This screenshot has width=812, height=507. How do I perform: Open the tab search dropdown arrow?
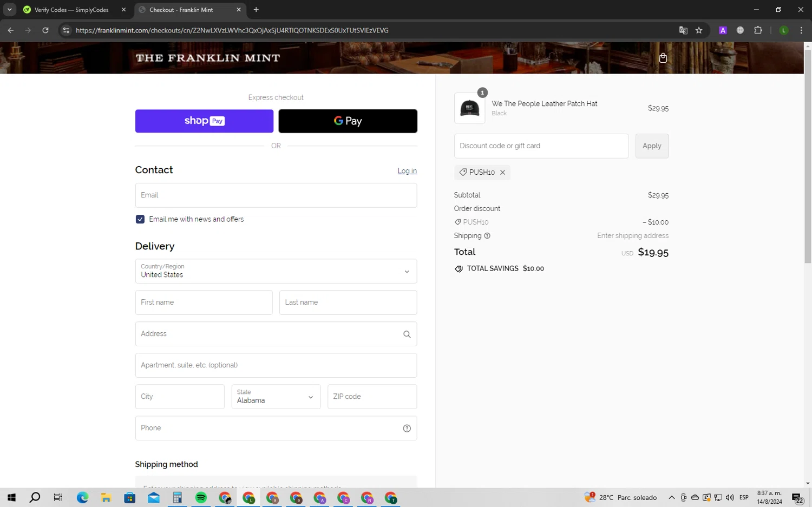tap(9, 9)
